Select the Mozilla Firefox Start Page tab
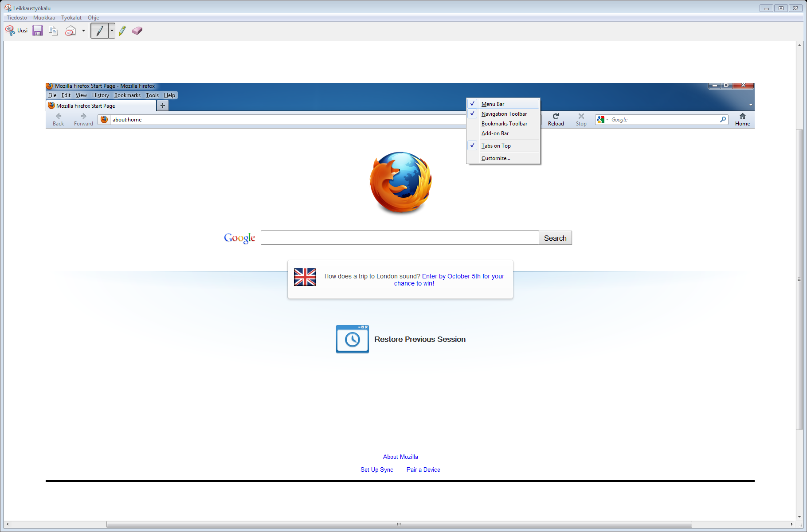 tap(101, 106)
